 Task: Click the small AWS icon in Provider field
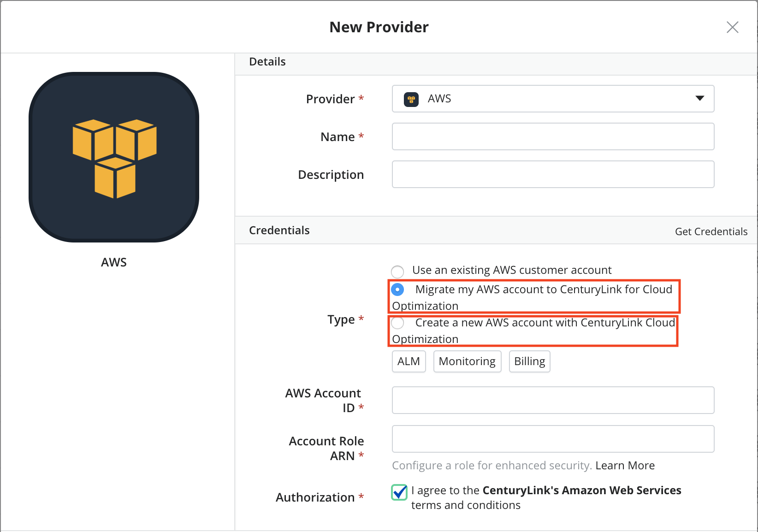click(411, 99)
